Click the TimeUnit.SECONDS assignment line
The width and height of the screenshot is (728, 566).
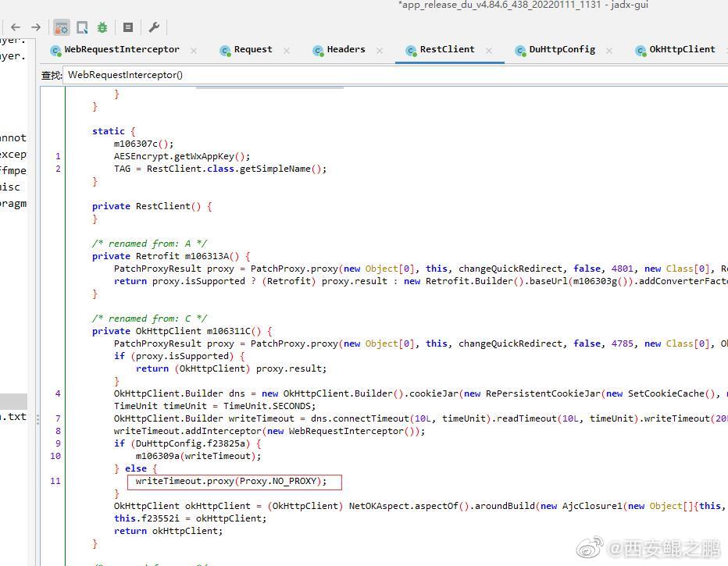point(215,406)
